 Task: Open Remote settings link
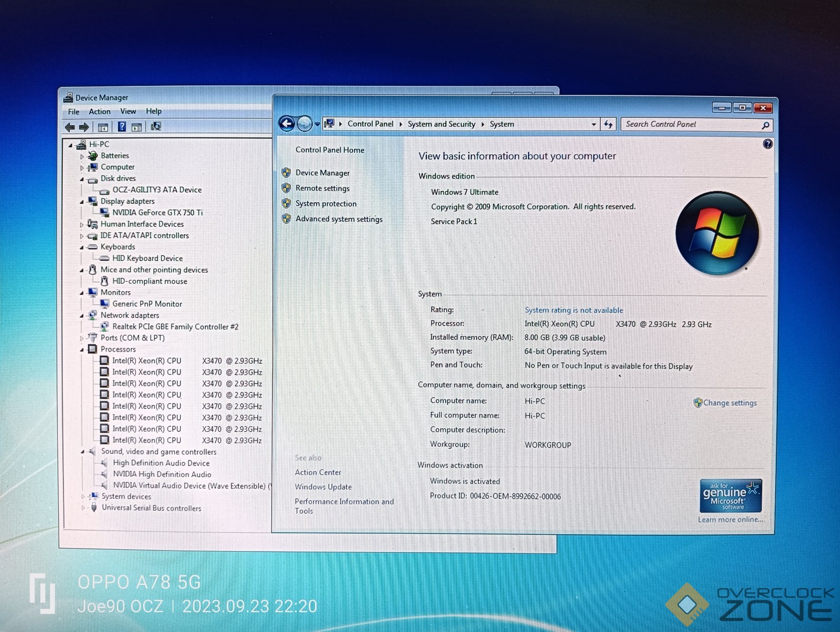323,188
